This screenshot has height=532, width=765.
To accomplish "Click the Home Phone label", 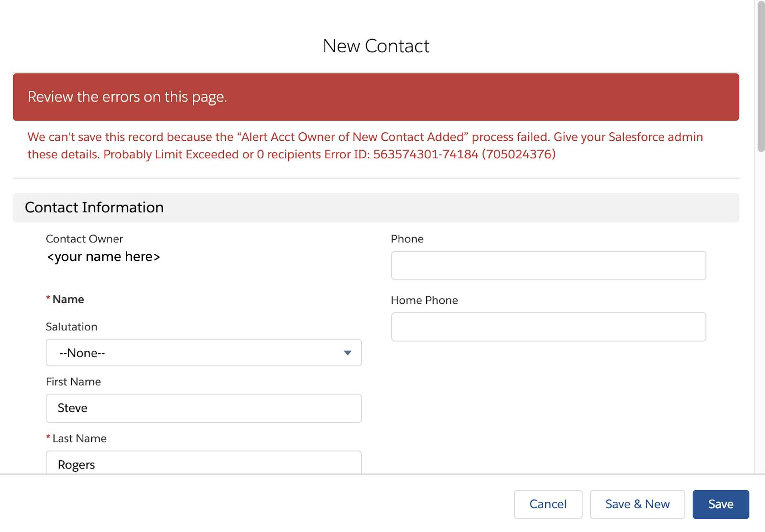I will [x=424, y=300].
